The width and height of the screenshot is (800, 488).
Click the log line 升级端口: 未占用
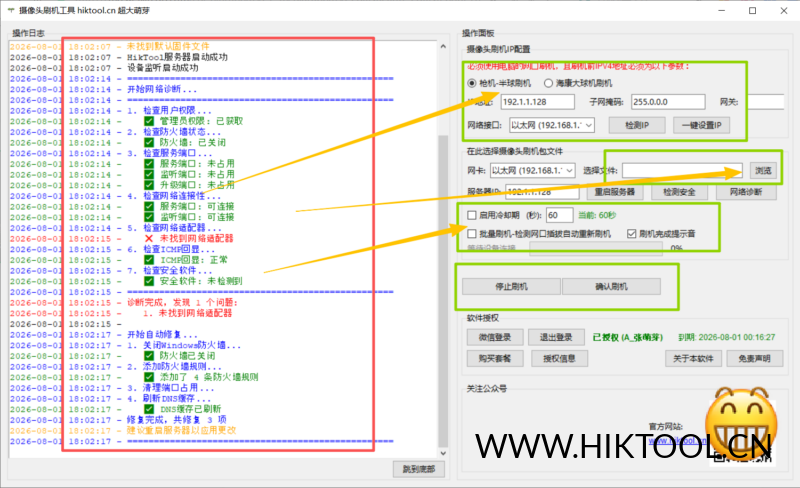(x=189, y=185)
